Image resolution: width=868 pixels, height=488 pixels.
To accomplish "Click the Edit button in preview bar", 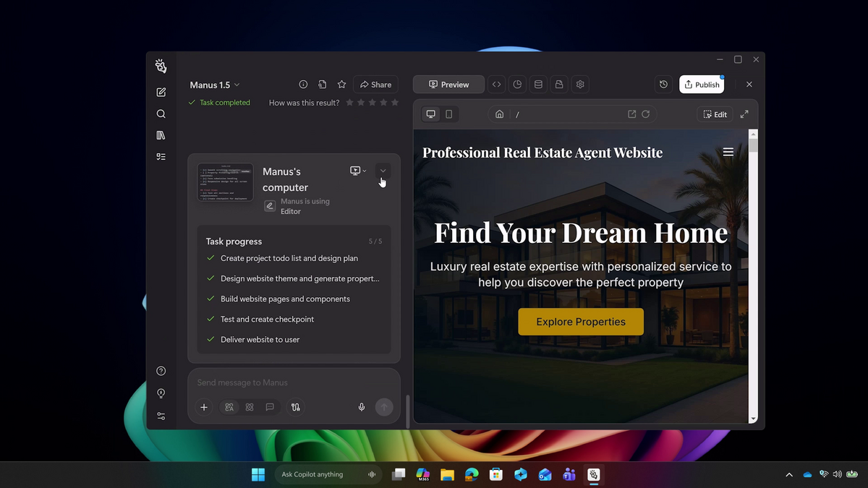I will coord(715,114).
